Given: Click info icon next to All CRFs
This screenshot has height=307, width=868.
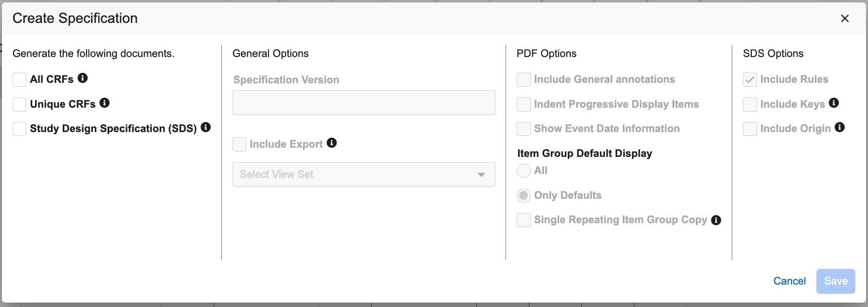Looking at the screenshot, I should (83, 78).
